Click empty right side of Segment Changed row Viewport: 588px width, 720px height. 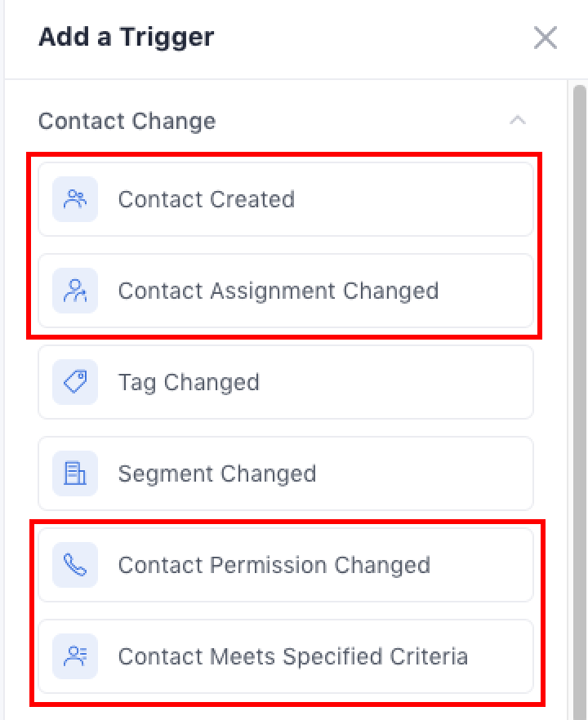click(x=449, y=473)
